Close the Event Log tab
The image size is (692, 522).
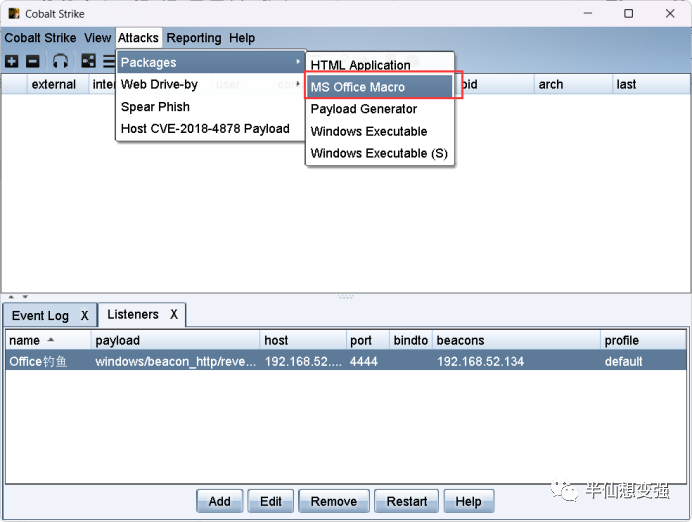point(85,315)
